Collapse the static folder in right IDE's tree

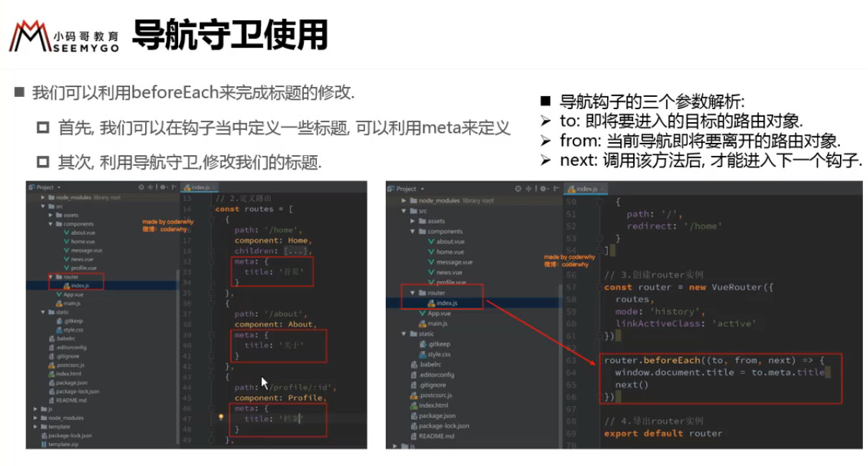coord(405,334)
